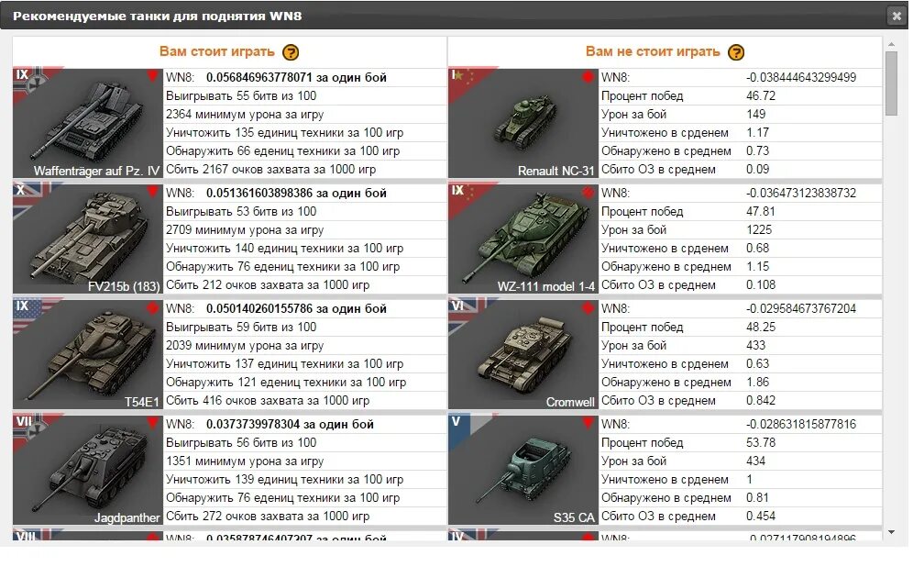Click the scrollbar up arrow

click(891, 44)
